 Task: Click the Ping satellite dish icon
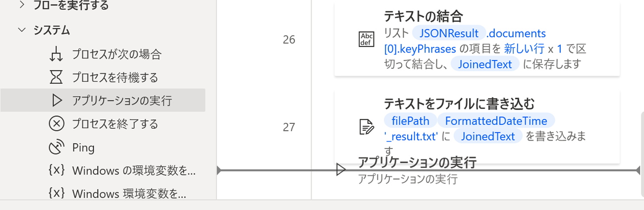click(x=56, y=147)
